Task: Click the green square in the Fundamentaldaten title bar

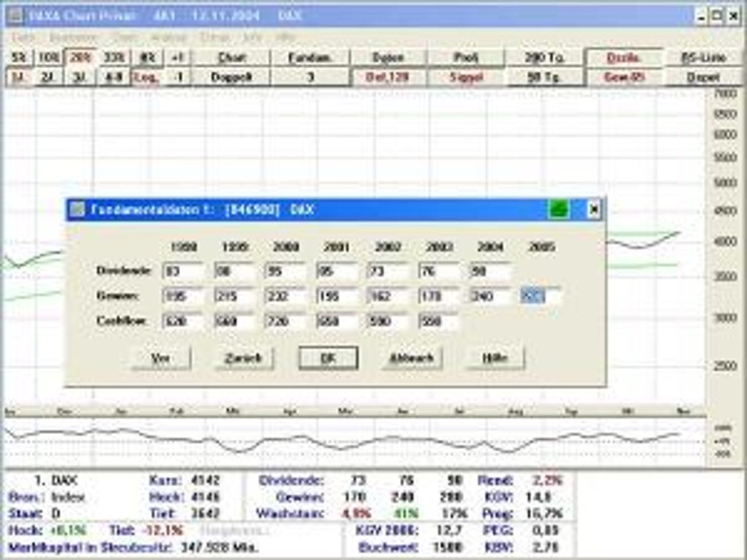Action: point(558,209)
